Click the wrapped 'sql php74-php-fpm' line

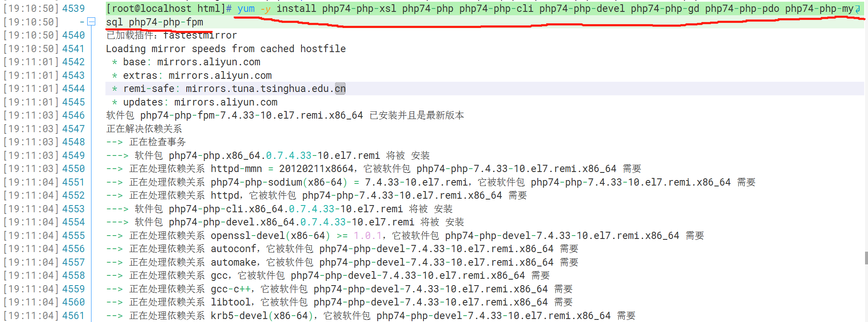[x=155, y=22]
